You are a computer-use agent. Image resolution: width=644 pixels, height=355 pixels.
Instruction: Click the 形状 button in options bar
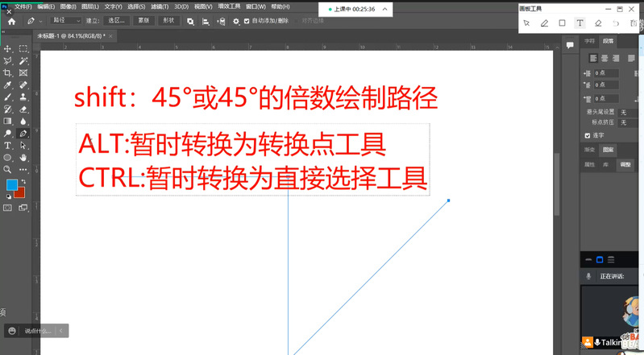[x=168, y=21]
